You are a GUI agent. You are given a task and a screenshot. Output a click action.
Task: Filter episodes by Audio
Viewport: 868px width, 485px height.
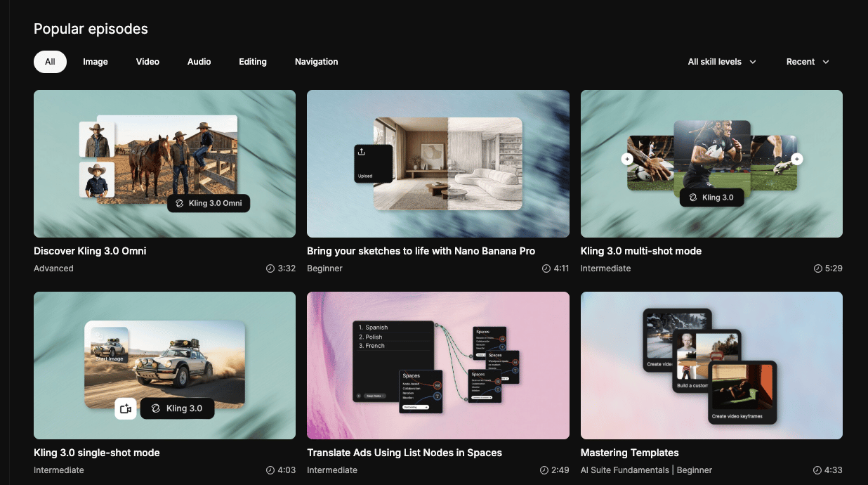[x=199, y=62]
